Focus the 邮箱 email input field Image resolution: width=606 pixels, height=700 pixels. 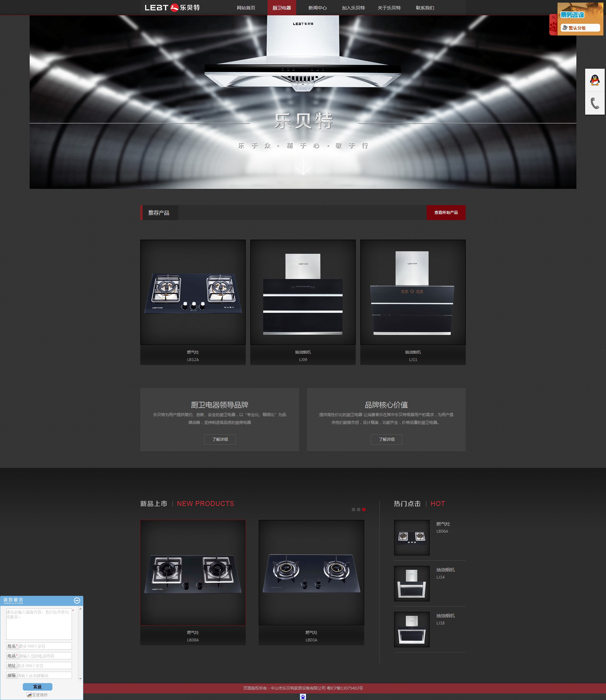tap(44, 675)
